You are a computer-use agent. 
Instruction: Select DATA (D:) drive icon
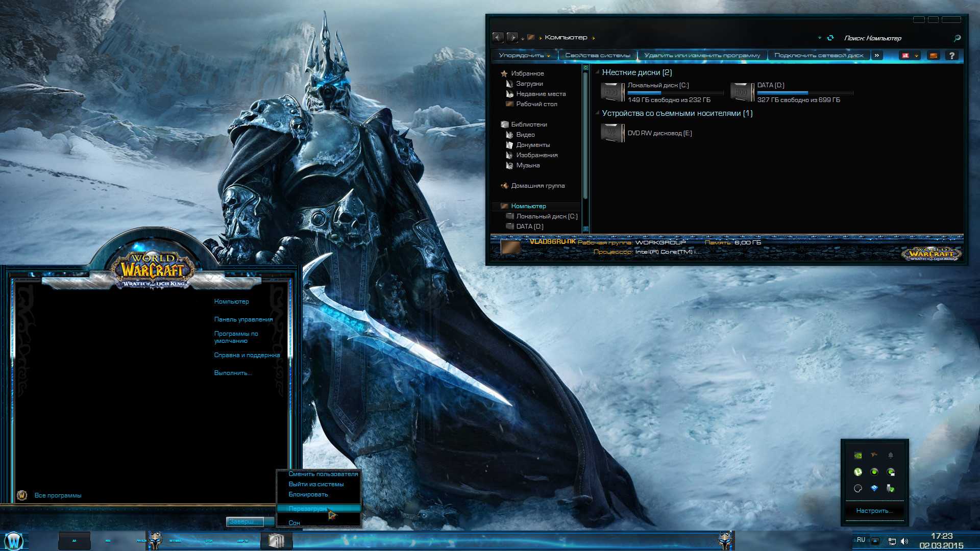pos(742,92)
